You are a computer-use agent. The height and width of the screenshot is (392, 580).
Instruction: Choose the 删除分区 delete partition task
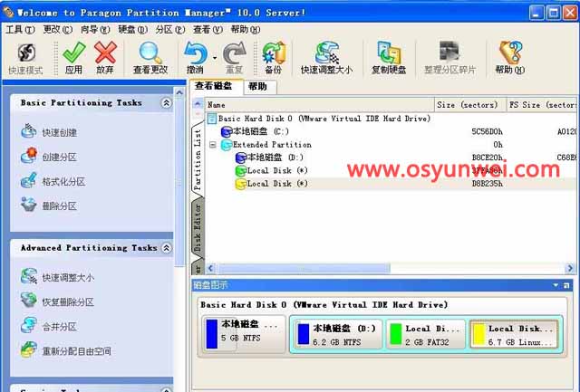(49, 206)
